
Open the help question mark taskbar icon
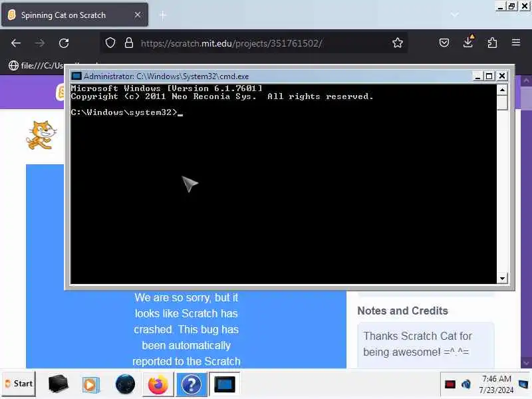pos(192,384)
